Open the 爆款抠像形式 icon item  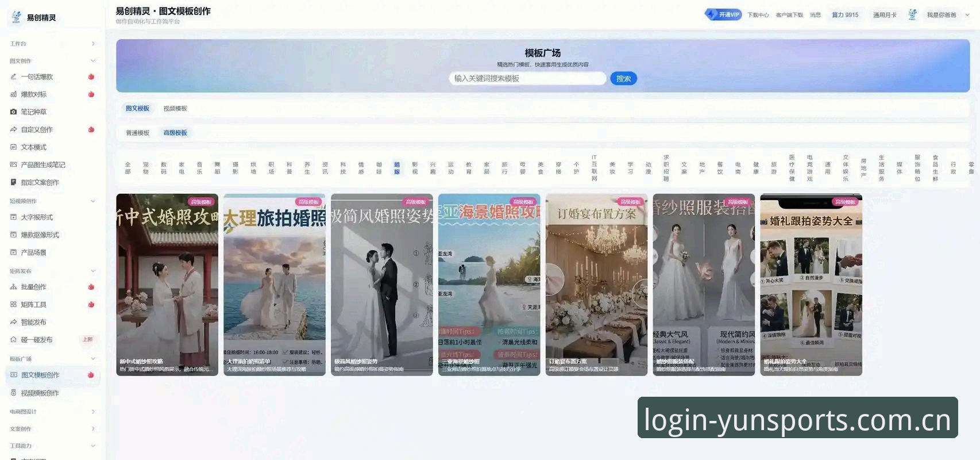(13, 235)
